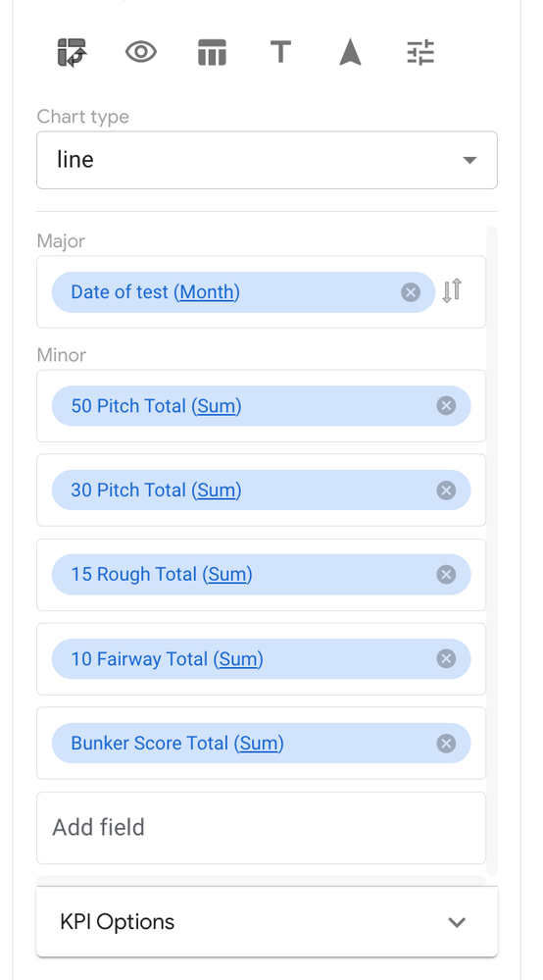Click the Add field input box
This screenshot has width=543, height=980.
coord(261,828)
